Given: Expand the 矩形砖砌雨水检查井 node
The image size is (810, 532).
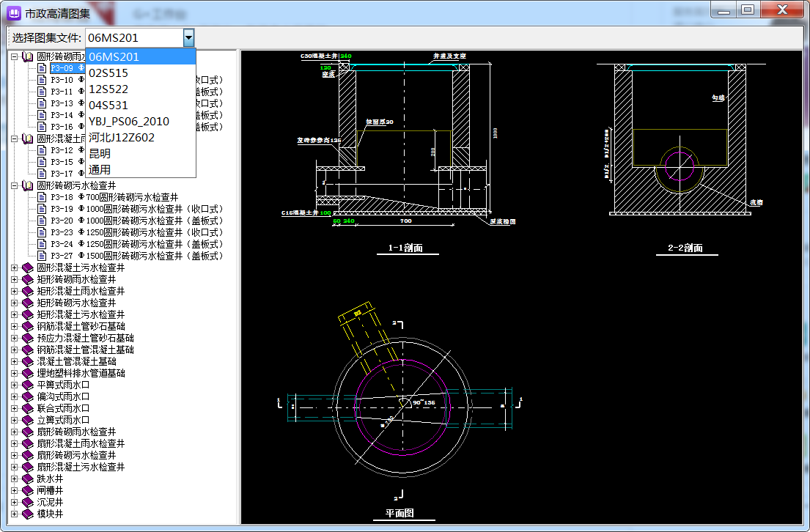Looking at the screenshot, I should pyautogui.click(x=15, y=279).
